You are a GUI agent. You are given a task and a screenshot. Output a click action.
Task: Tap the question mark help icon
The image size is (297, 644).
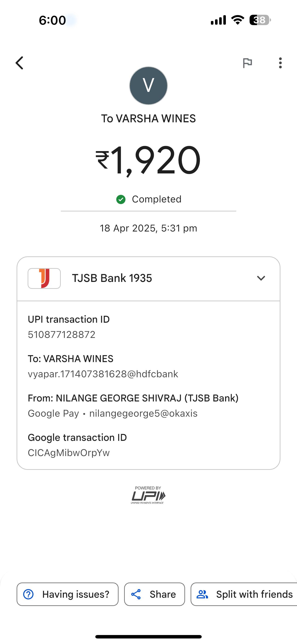[x=28, y=594]
